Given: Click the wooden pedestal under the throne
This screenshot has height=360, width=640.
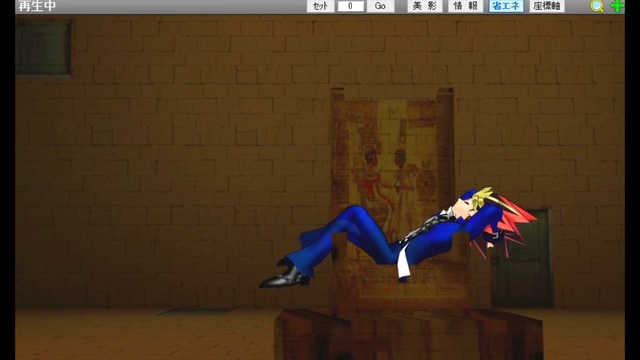Looking at the screenshot, I should tap(408, 335).
